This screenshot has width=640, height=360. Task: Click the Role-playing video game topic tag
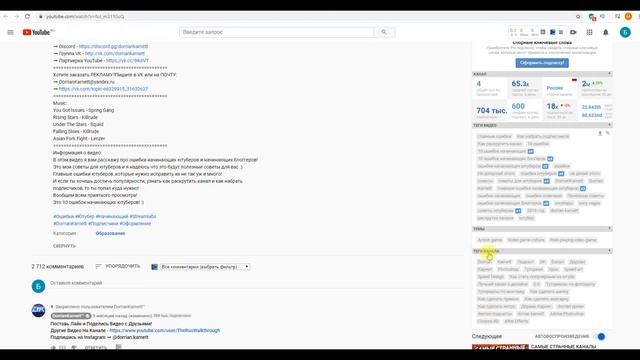573,240
